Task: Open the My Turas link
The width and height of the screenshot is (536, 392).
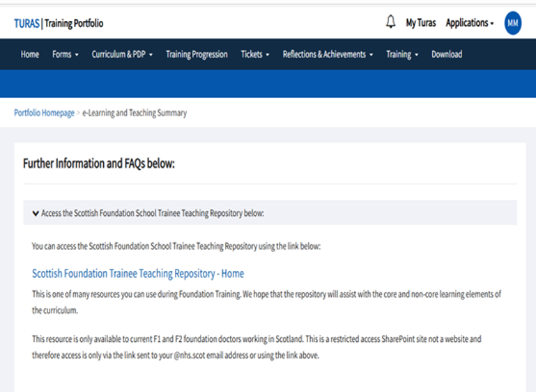Action: [x=421, y=23]
